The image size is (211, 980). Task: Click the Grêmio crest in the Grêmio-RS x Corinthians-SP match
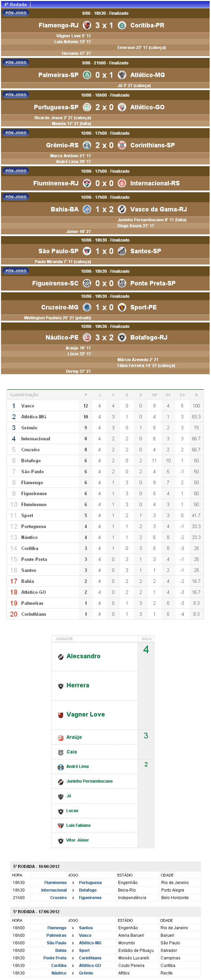click(87, 145)
